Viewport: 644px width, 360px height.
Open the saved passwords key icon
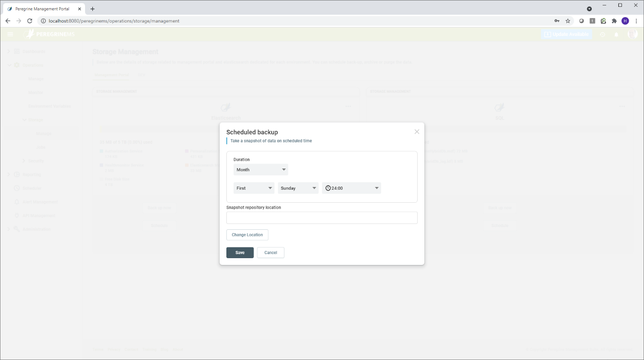(557, 21)
